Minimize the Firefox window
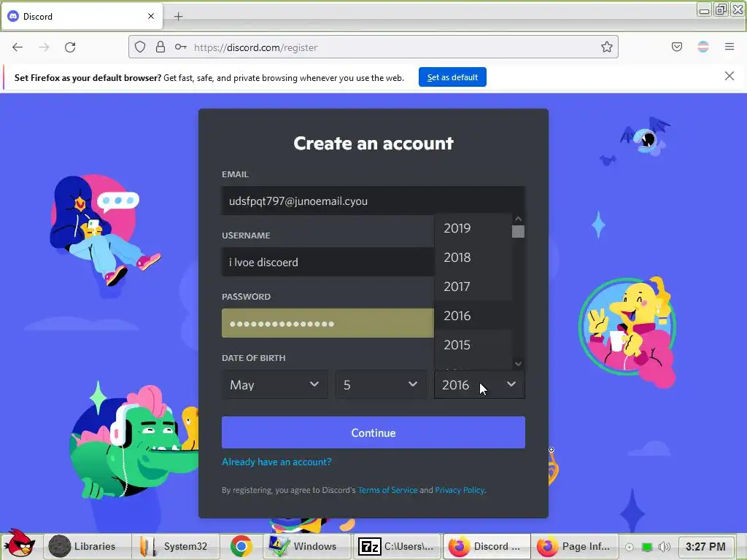 [704, 9]
